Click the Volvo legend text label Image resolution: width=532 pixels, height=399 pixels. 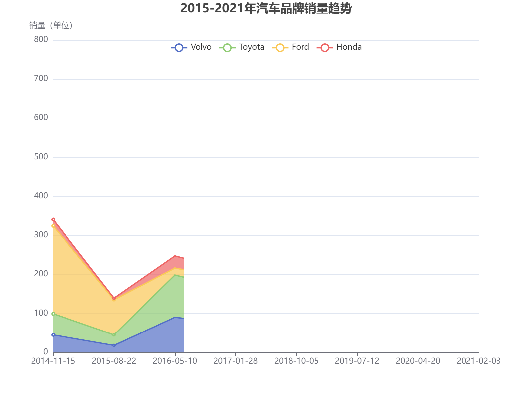click(201, 47)
